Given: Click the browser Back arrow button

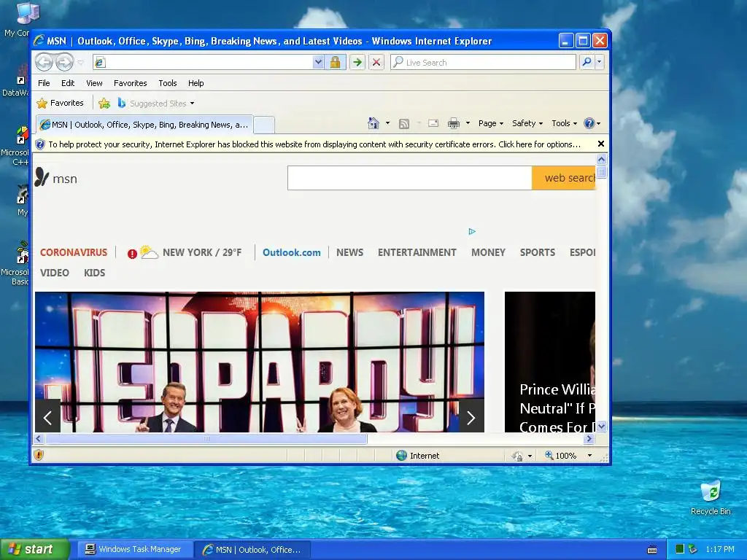Looking at the screenshot, I should (44, 62).
